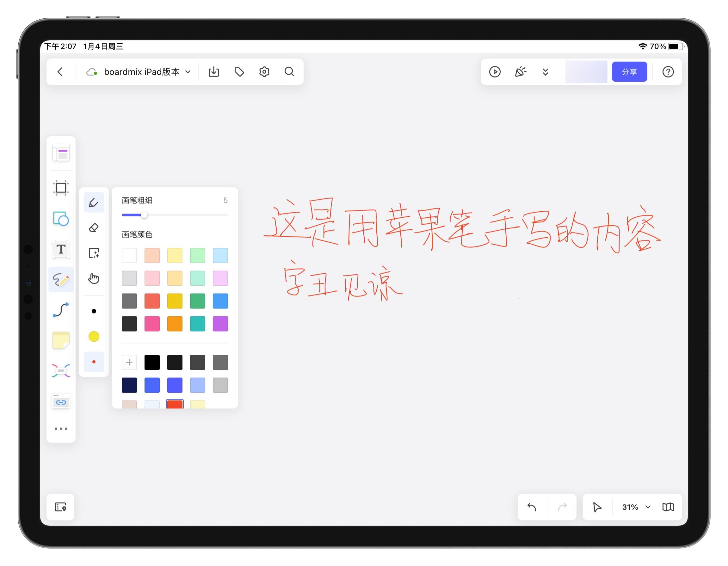Open the settings gear menu
728x566 pixels.
tap(264, 72)
